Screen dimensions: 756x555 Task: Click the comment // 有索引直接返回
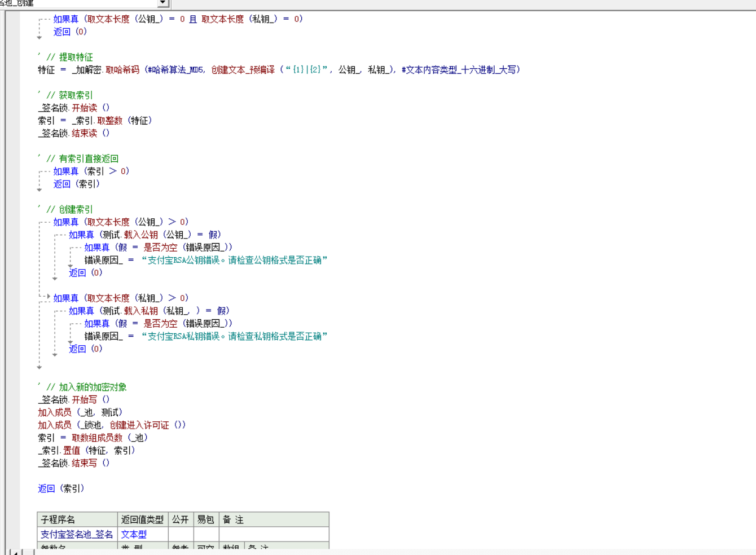click(82, 158)
